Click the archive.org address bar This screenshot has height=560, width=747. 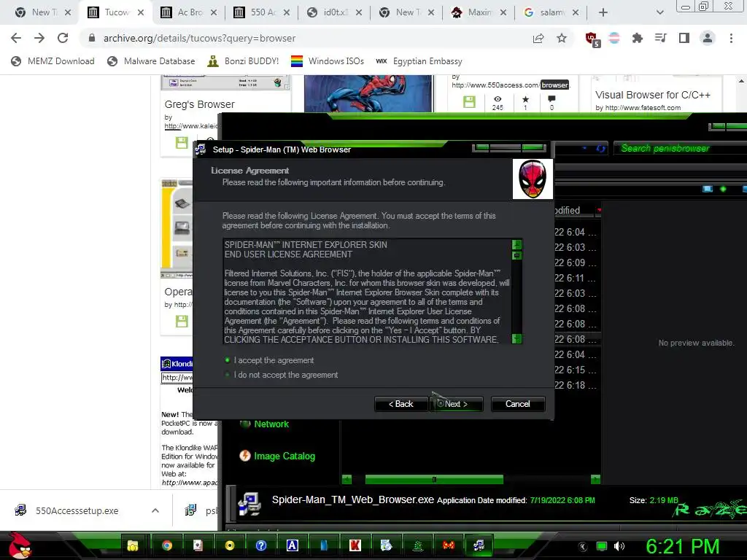[x=305, y=38]
